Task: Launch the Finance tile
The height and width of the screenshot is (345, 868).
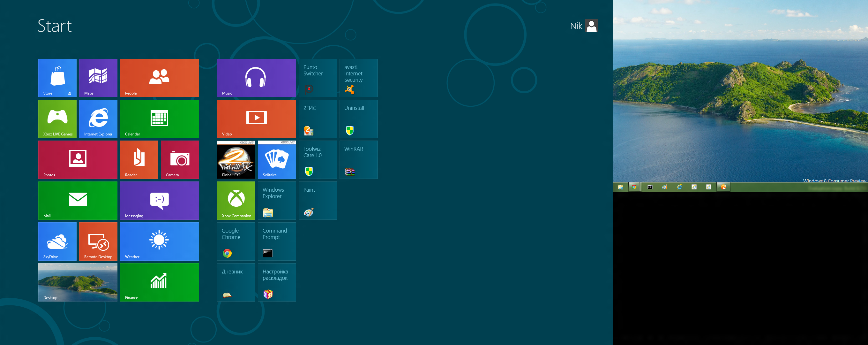Action: pos(159,282)
